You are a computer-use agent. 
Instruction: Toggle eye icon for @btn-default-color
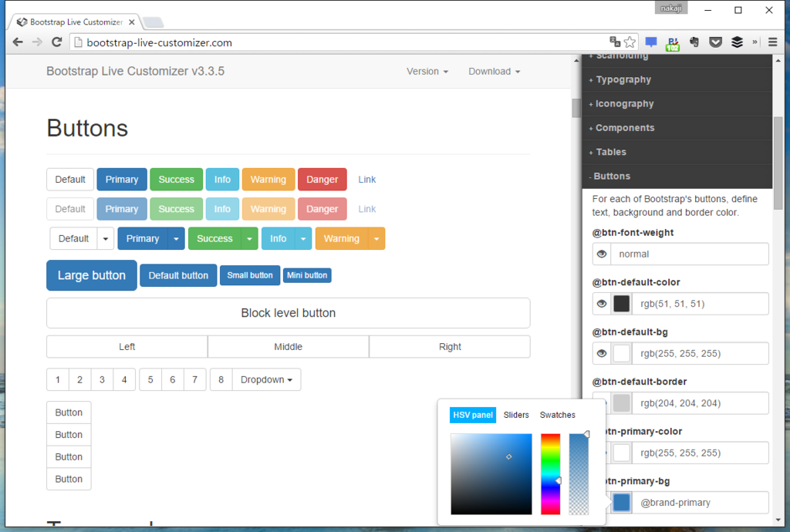point(602,304)
